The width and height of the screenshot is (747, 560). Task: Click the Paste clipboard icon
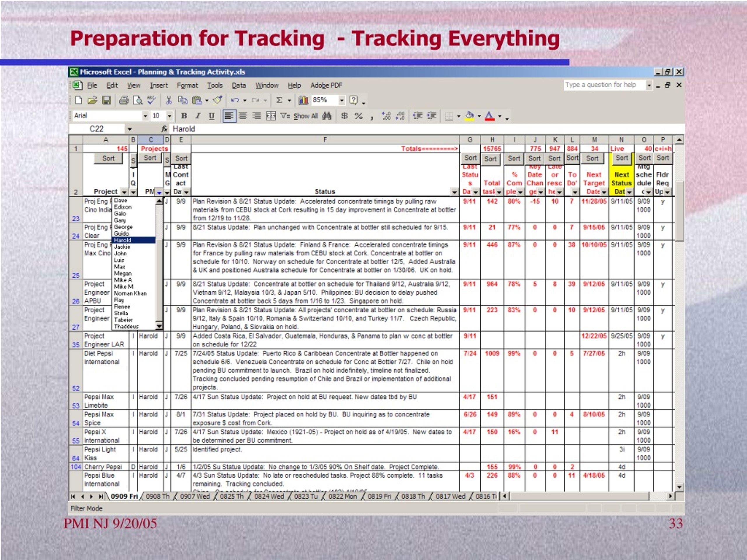coord(197,100)
